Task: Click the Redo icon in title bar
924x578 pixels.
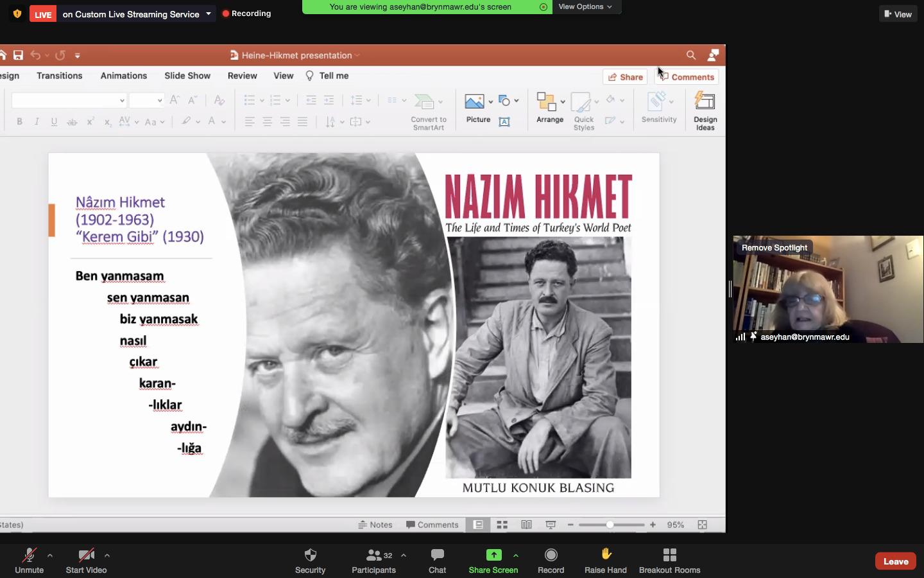Action: click(x=60, y=55)
